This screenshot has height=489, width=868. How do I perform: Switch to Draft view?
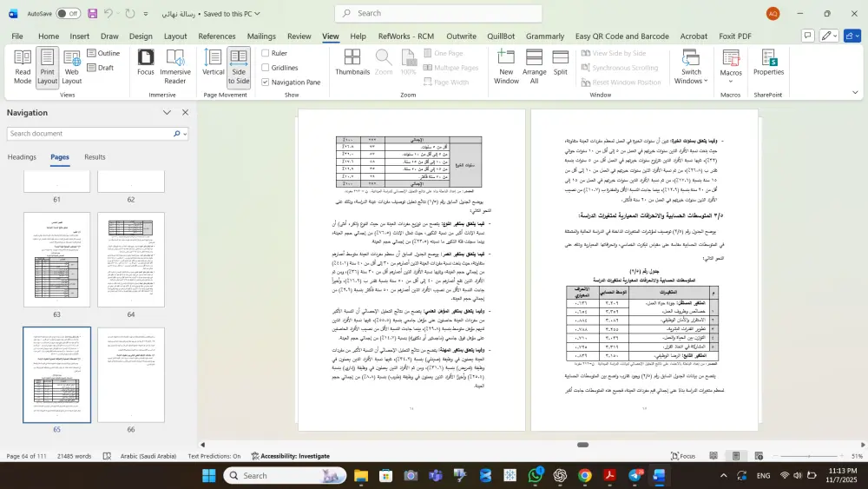click(x=101, y=68)
